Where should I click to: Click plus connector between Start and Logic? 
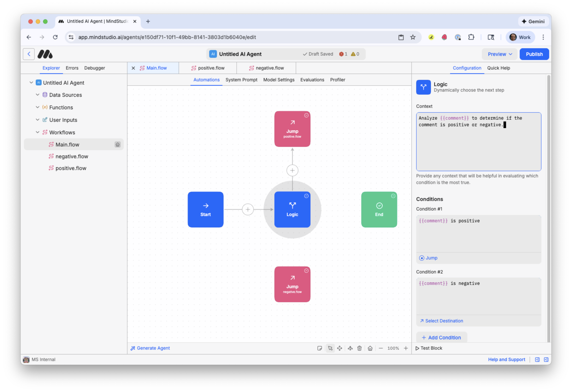(248, 209)
